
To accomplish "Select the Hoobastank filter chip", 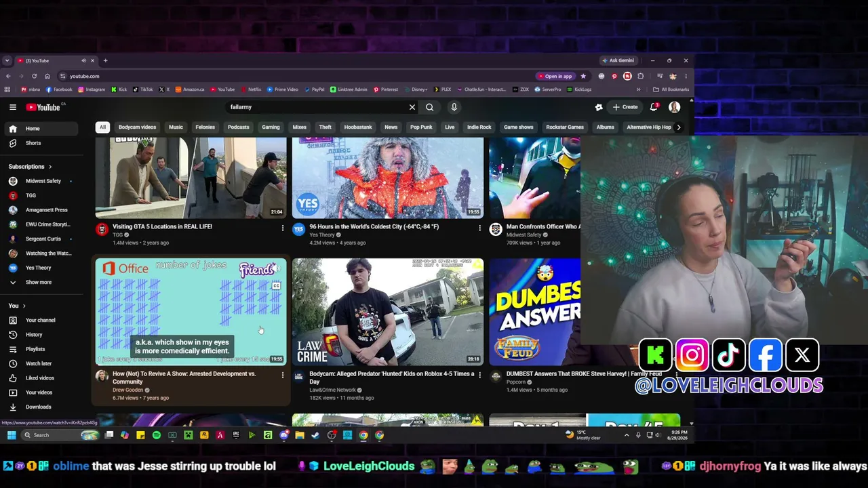I will [x=358, y=127].
